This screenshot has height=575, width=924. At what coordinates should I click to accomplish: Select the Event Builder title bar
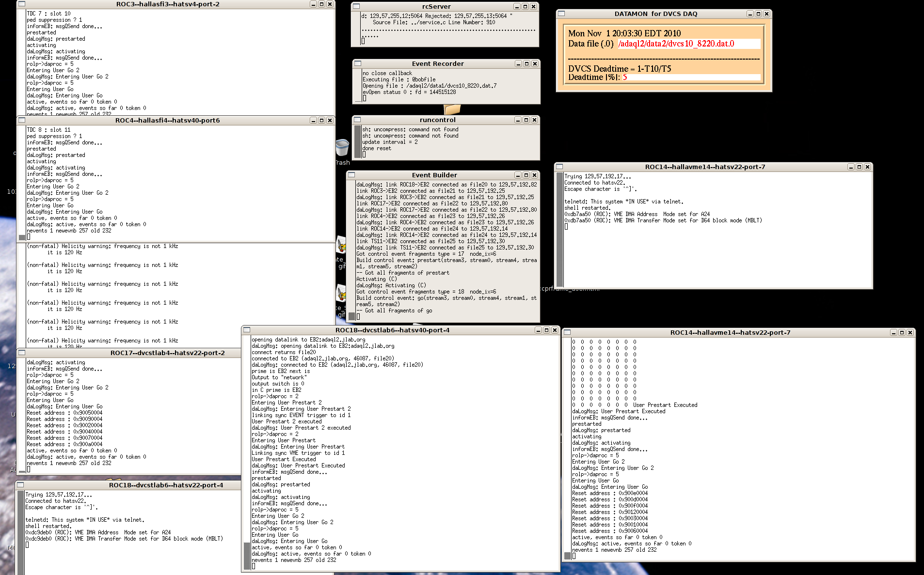click(x=434, y=175)
